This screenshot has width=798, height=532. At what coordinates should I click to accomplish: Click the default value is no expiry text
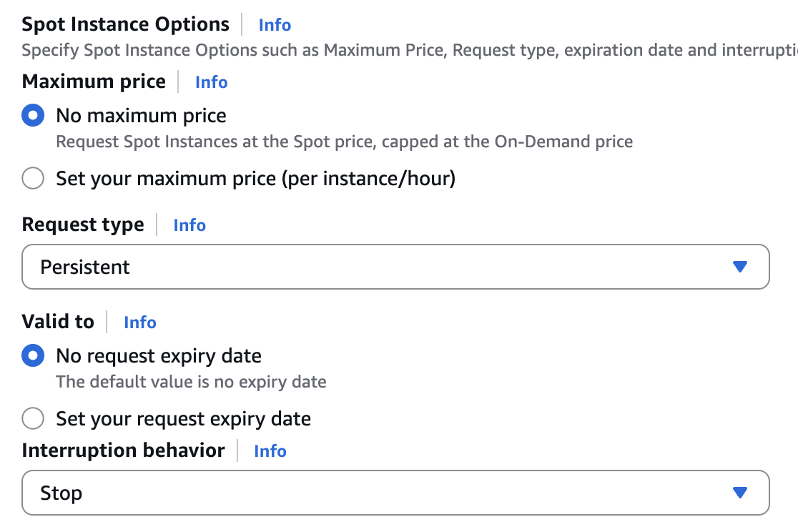(x=191, y=382)
